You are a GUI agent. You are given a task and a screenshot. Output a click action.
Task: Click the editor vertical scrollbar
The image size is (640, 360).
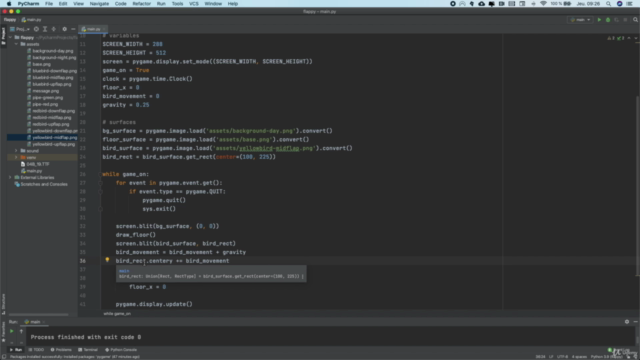(x=638, y=186)
